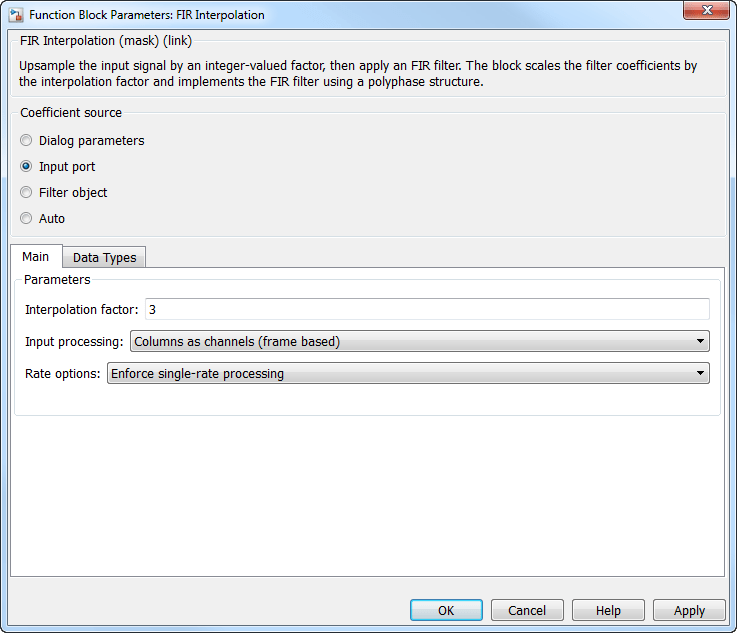737x633 pixels.
Task: Expand the Rate options dropdown
Action: tap(407, 374)
